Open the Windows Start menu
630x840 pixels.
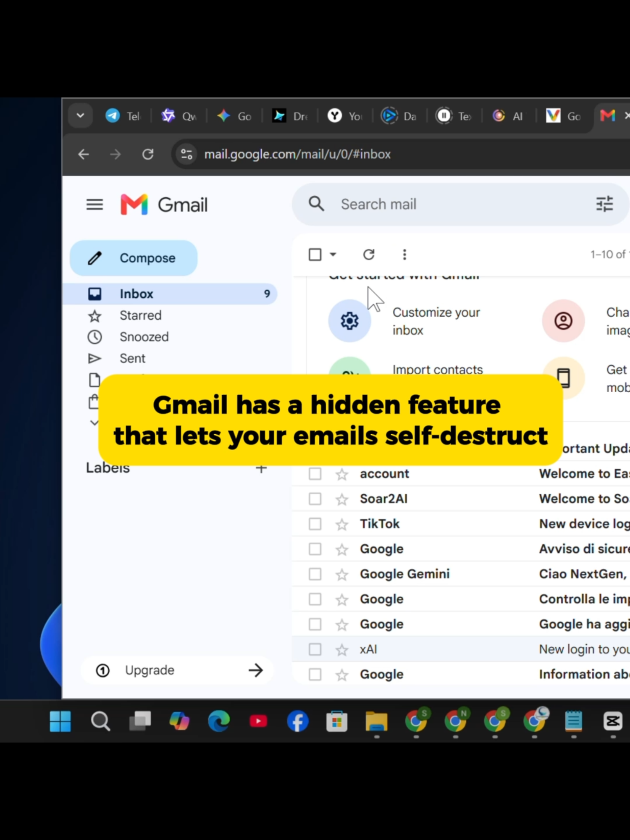pyautogui.click(x=60, y=721)
